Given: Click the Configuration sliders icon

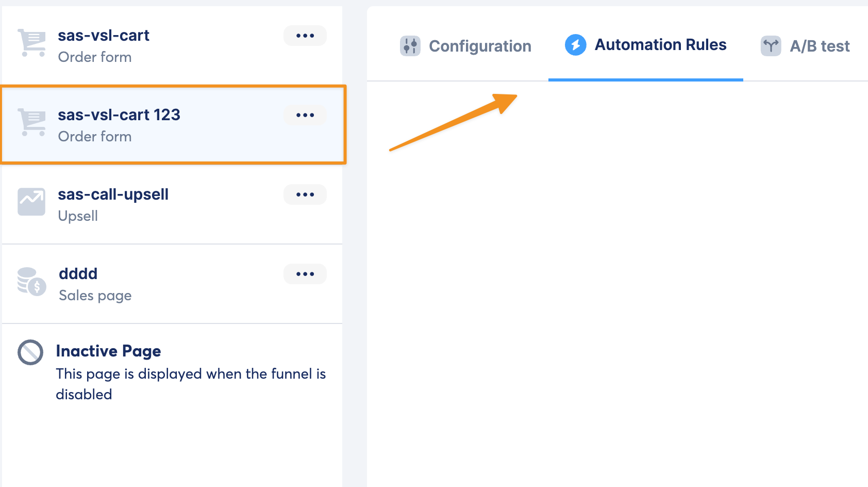Looking at the screenshot, I should pos(410,46).
